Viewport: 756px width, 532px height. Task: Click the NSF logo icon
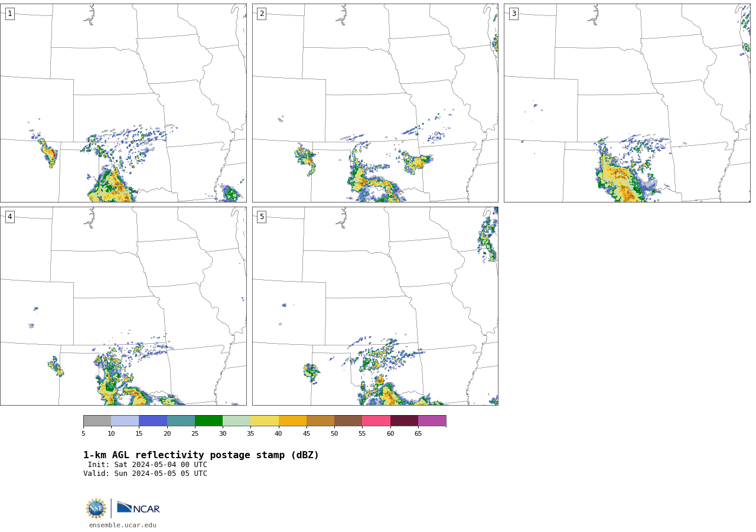[x=96, y=508]
